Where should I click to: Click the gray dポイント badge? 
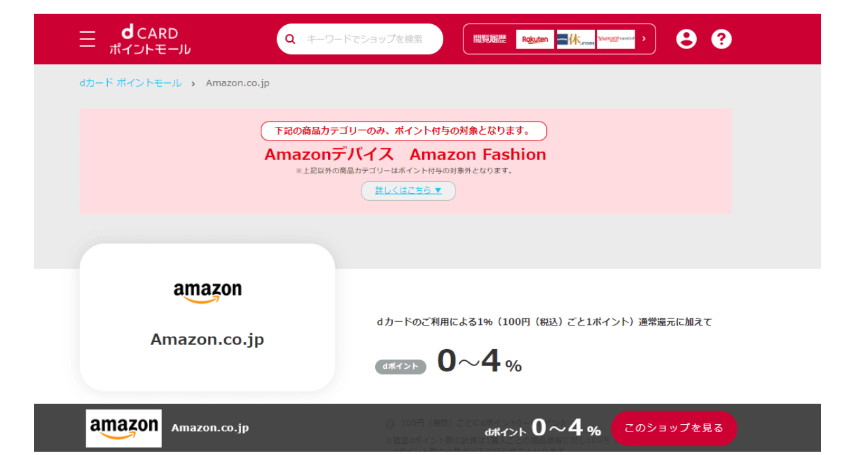pos(400,366)
